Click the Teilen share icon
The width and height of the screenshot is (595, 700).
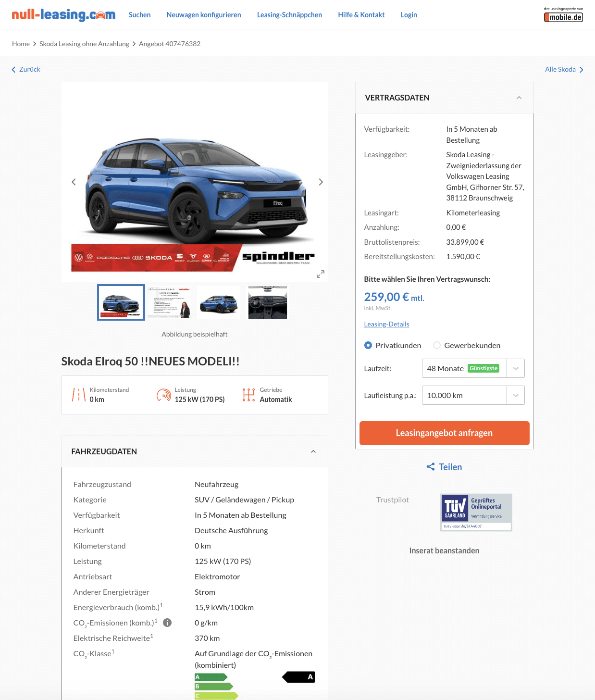click(x=431, y=467)
